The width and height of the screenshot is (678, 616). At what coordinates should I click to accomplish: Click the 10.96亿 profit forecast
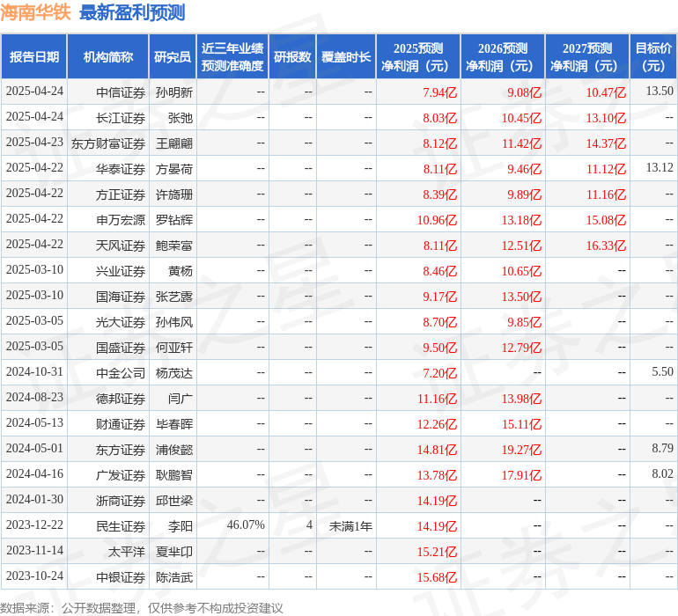pos(437,220)
